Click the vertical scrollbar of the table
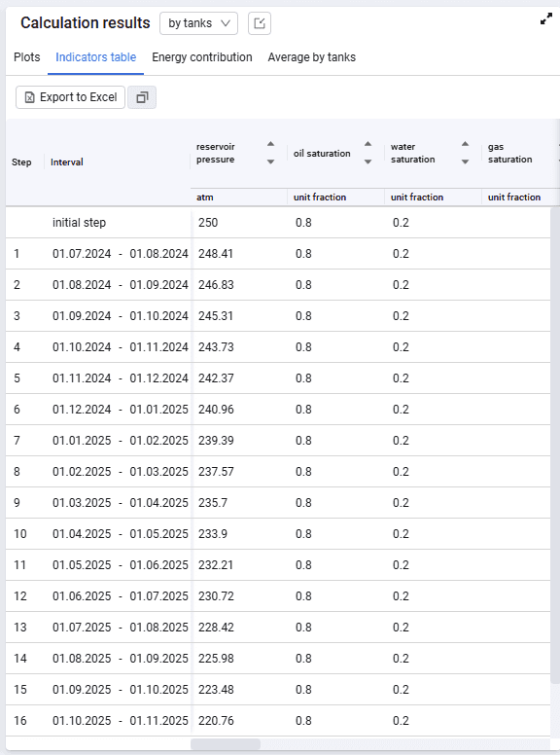Viewport: 560px width, 755px height. point(555,446)
